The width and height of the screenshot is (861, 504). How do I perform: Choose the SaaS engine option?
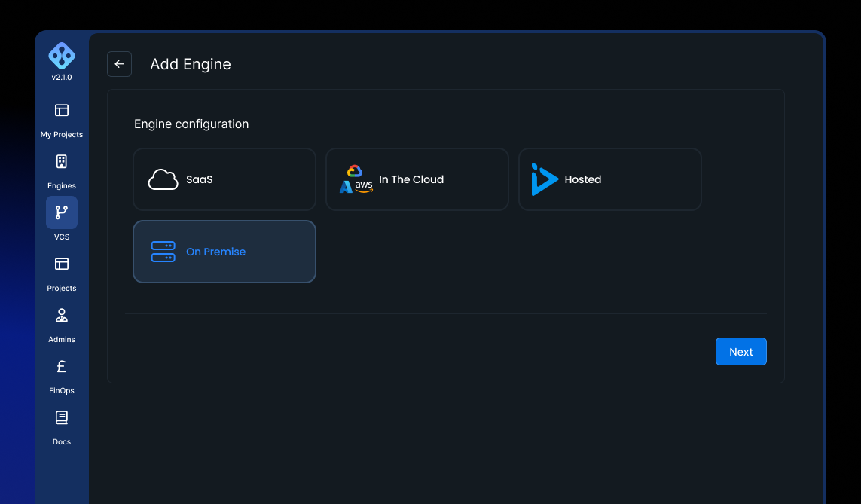(224, 179)
